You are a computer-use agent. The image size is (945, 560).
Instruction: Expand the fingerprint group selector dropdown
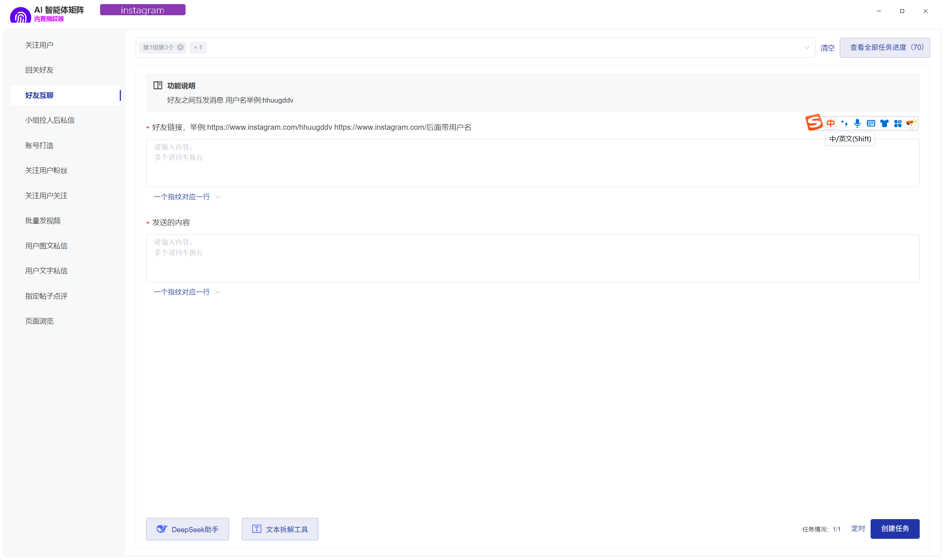(806, 48)
